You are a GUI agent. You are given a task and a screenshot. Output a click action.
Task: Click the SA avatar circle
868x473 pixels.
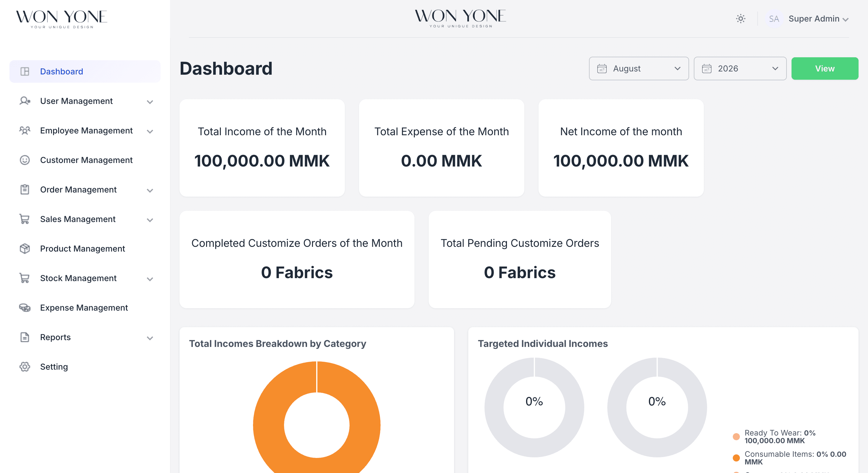pos(774,19)
